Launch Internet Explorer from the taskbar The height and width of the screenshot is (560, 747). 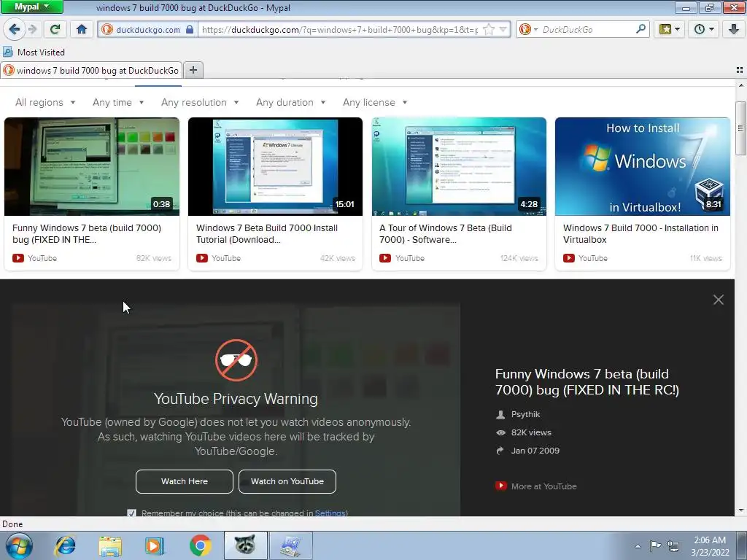click(x=65, y=545)
